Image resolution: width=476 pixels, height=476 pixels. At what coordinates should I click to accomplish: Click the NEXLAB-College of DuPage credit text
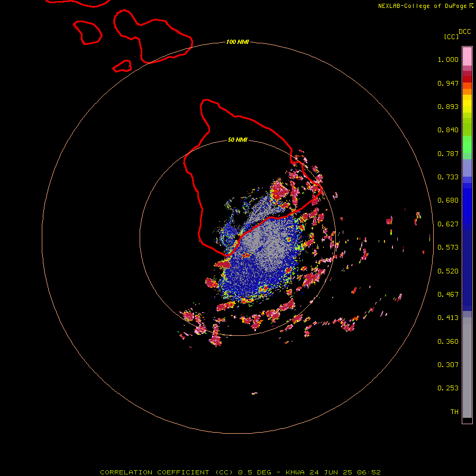pyautogui.click(x=425, y=6)
